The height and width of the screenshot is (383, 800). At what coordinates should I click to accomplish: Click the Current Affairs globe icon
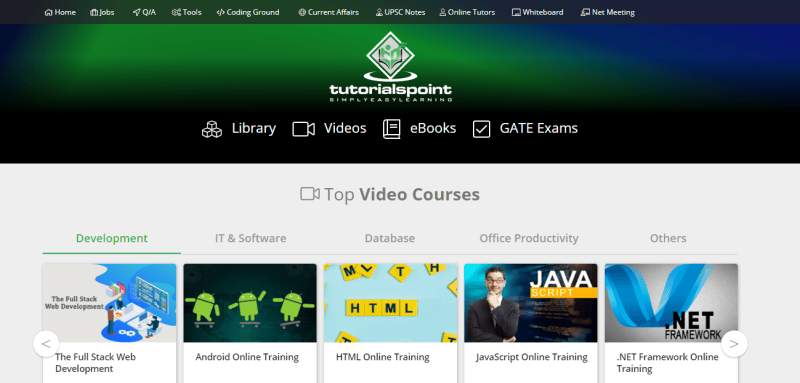pyautogui.click(x=302, y=12)
